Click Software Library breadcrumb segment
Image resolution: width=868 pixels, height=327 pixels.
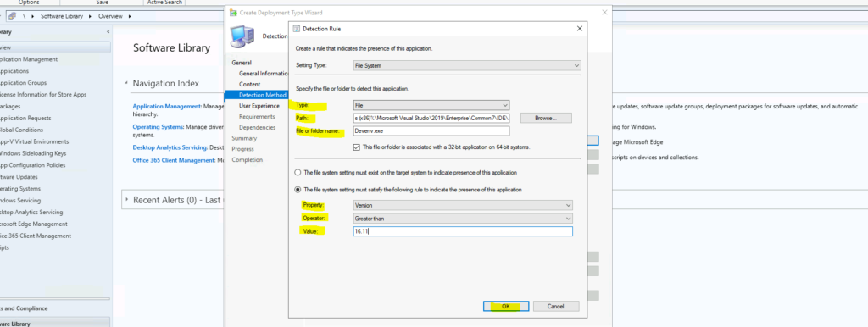click(61, 16)
